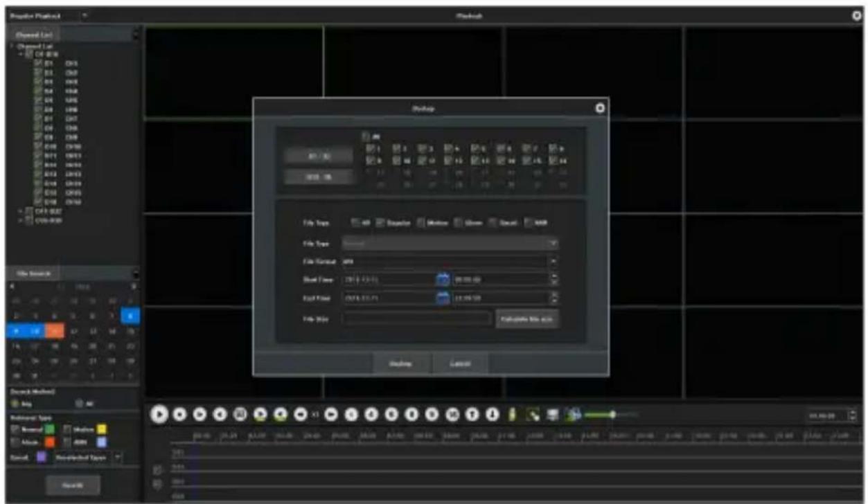Screen dimensions: 868x504
Task: Open the File Format dropdown
Action: point(450,261)
